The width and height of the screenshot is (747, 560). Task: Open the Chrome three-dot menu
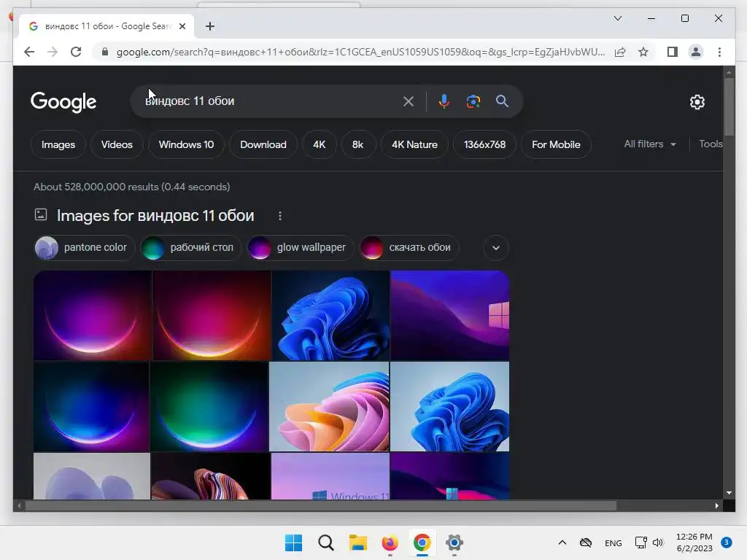(719, 52)
